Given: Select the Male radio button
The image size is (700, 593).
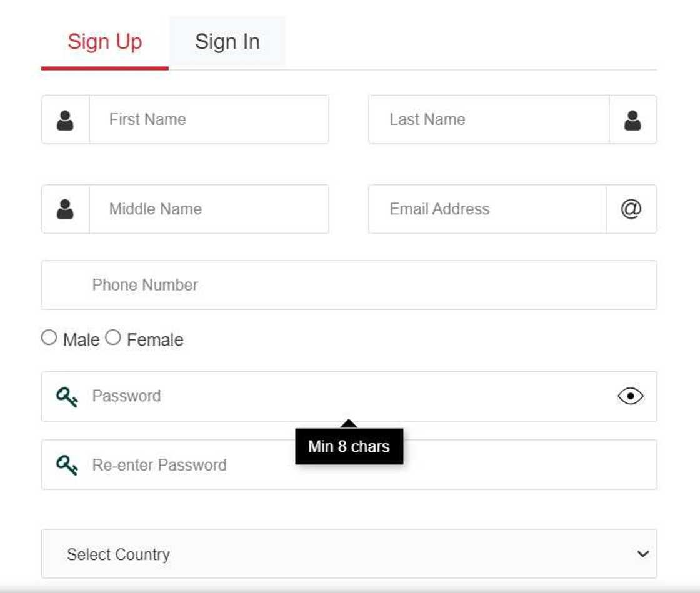Looking at the screenshot, I should pyautogui.click(x=49, y=338).
